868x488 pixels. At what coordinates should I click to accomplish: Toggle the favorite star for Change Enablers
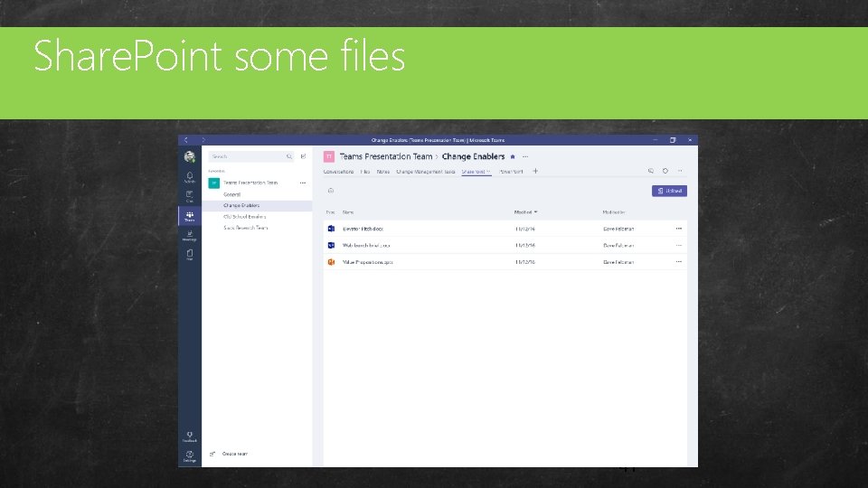click(513, 156)
